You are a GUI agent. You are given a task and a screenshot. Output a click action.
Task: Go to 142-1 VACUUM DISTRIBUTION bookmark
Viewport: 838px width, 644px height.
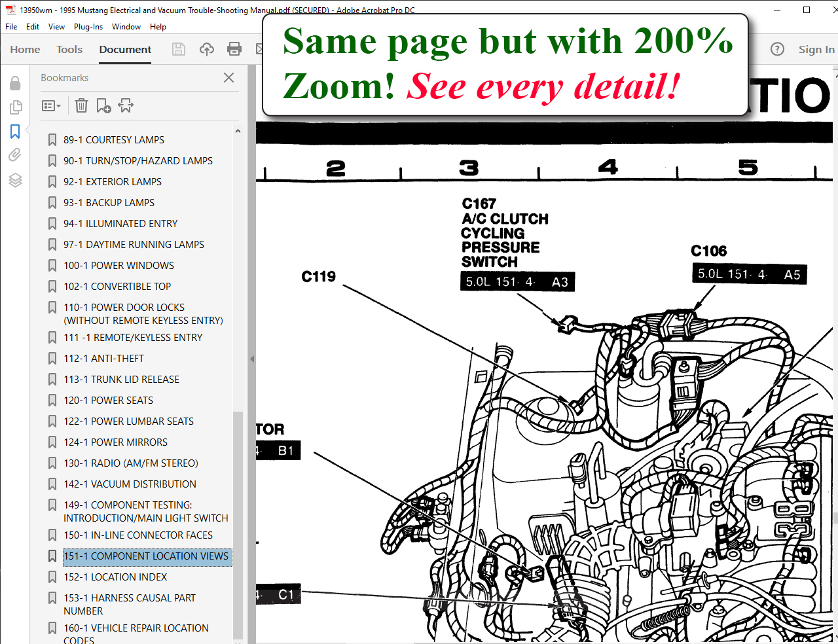click(130, 484)
